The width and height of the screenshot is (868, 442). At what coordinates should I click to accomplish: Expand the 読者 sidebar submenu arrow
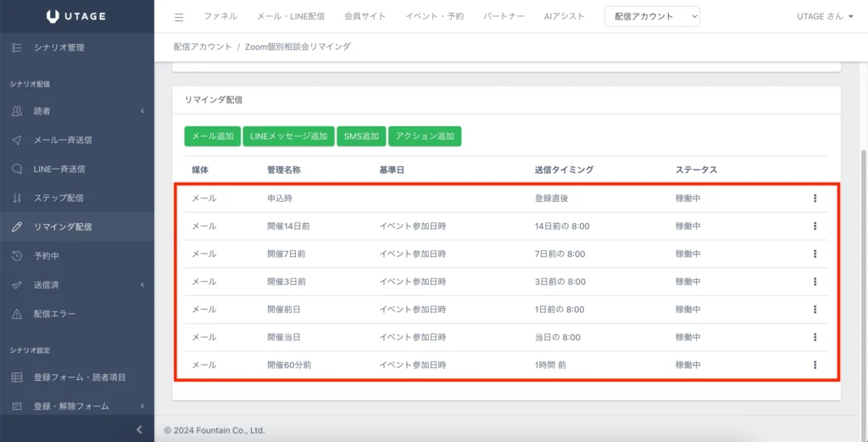[x=142, y=111]
